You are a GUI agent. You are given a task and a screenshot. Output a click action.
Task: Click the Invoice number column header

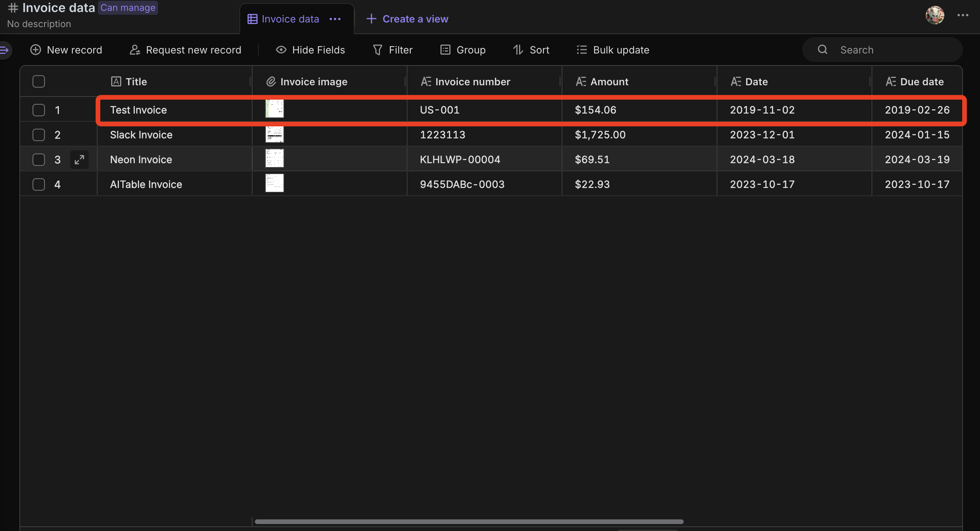click(x=485, y=81)
